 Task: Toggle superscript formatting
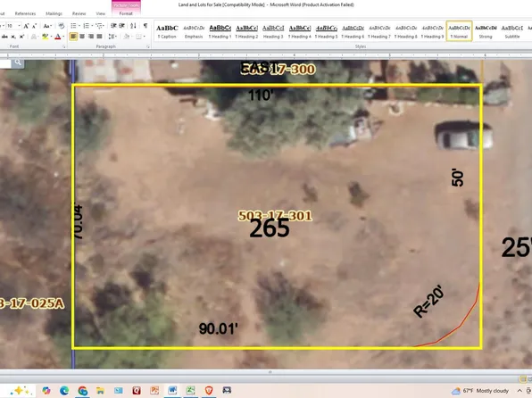21,37
